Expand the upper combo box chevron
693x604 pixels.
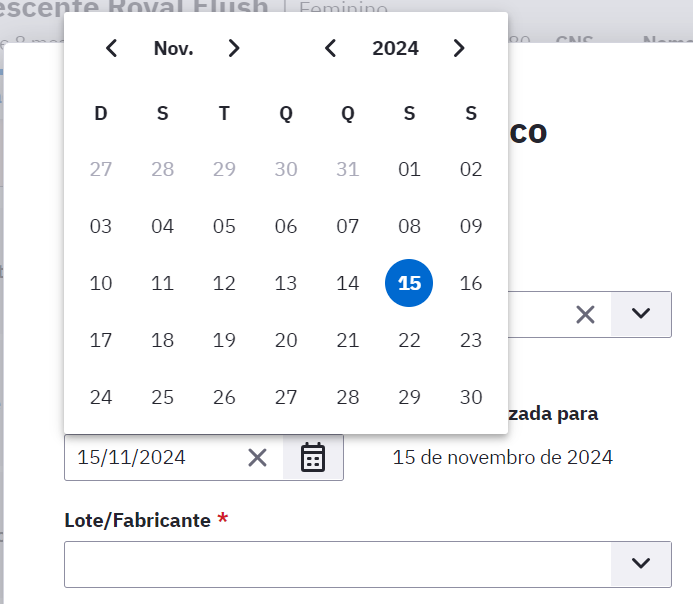[641, 314]
